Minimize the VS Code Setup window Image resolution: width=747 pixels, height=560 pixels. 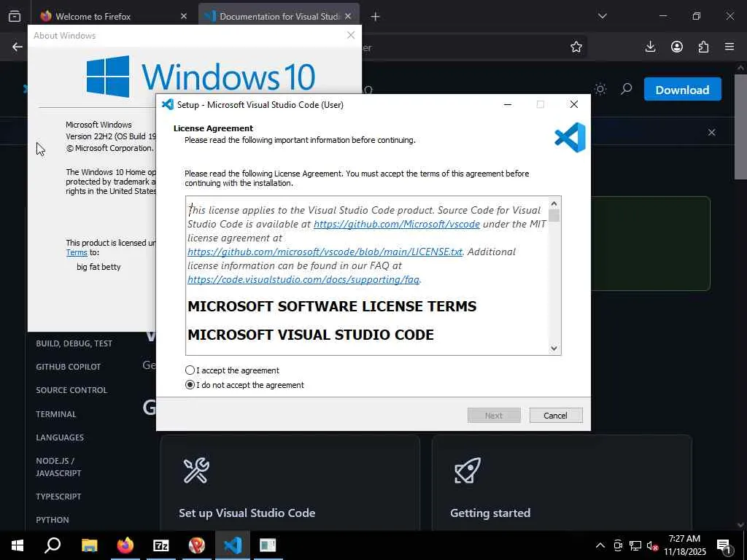[508, 105]
